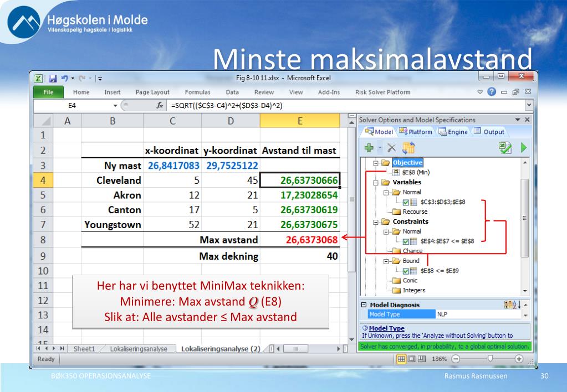Open the File tab
The image size is (567, 392).
coord(48,92)
